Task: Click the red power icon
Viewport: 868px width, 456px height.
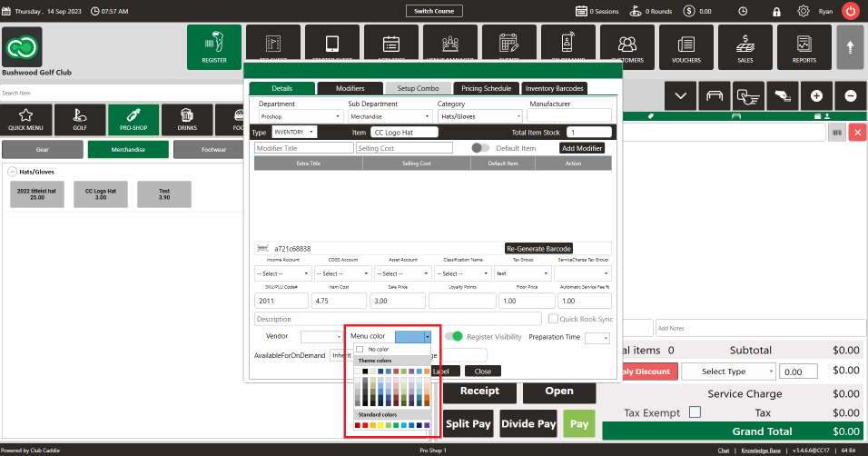Action: [850, 11]
